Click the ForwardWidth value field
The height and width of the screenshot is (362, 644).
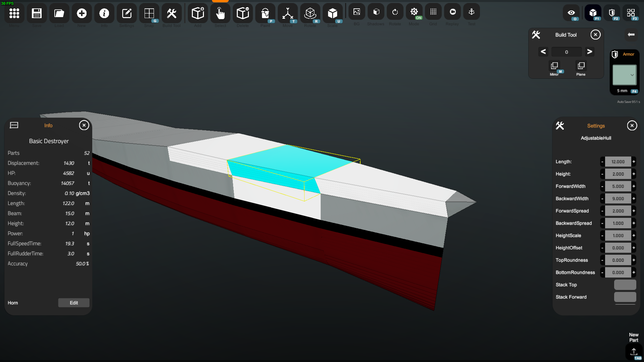tap(618, 186)
